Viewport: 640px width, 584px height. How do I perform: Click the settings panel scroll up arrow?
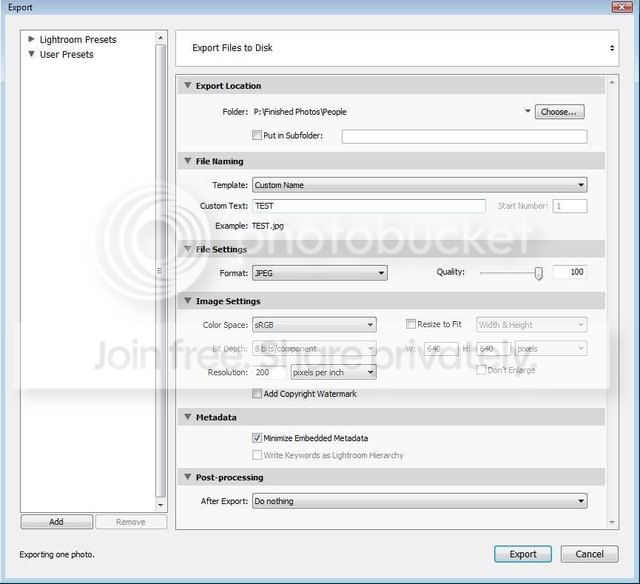pyautogui.click(x=612, y=82)
